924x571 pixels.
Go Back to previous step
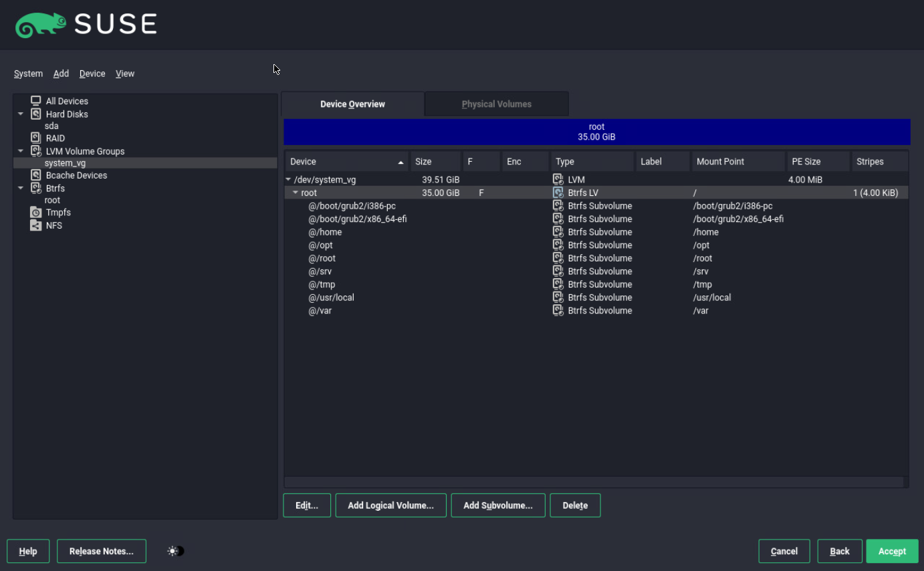pyautogui.click(x=840, y=551)
